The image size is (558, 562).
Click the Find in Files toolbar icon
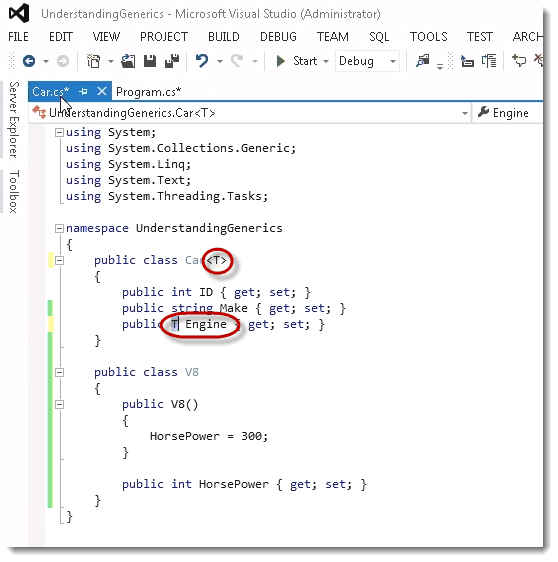423,61
